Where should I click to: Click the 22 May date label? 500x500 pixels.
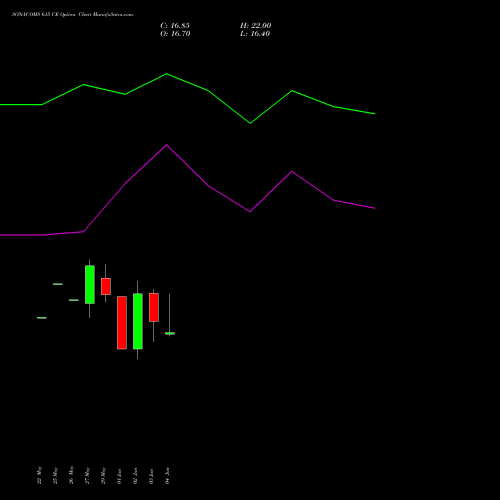(39, 475)
